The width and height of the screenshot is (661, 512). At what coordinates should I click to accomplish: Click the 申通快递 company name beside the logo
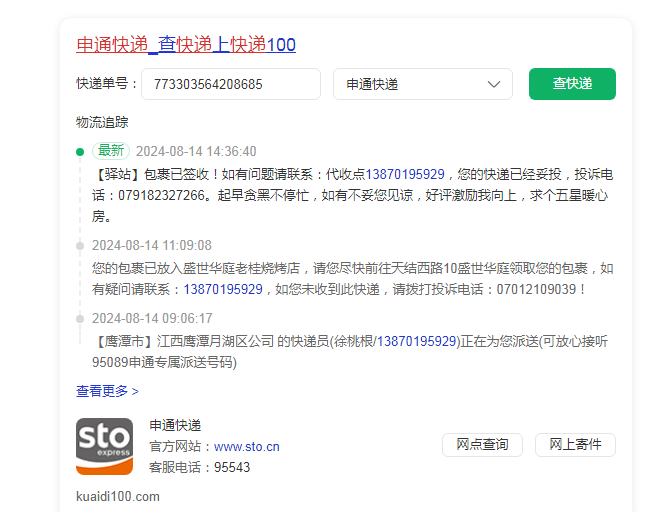(x=175, y=426)
